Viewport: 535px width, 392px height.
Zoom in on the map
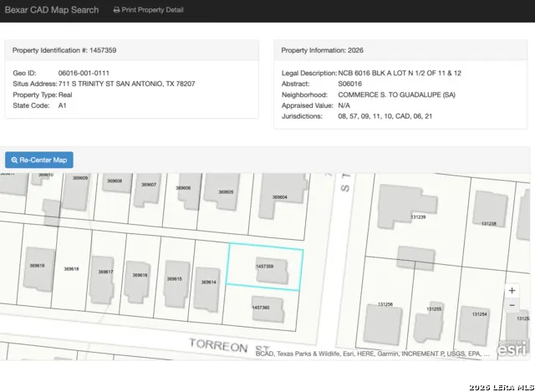tap(512, 291)
